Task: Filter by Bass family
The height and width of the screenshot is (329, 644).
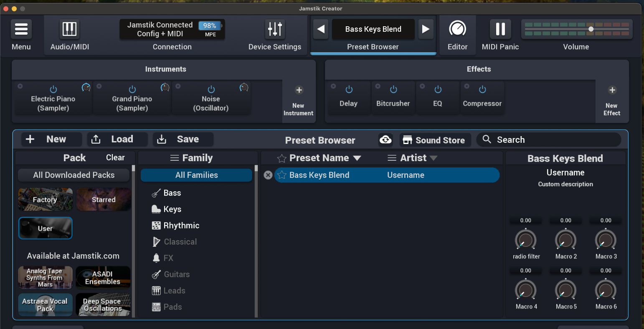Action: [172, 193]
